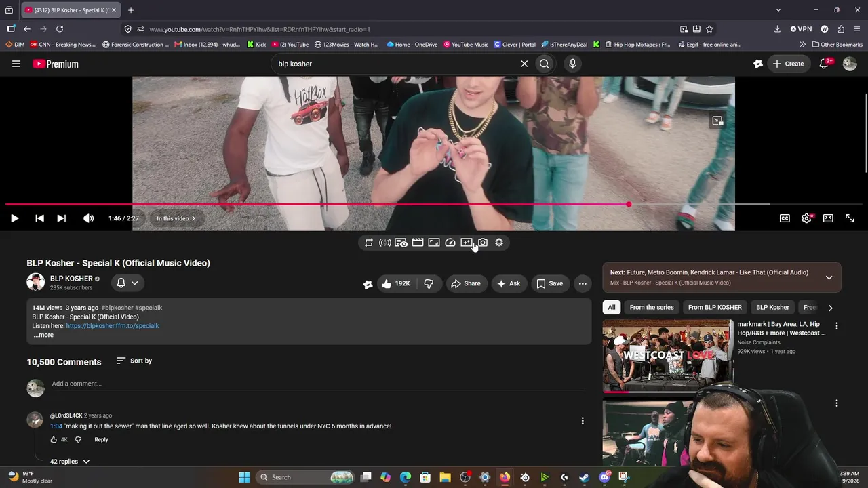Select the 'From BLP KOSHER' chip
Screen dimensions: 868x488
click(715, 308)
